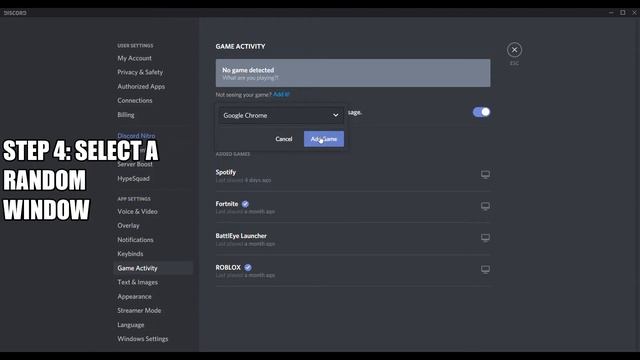Open Notifications settings
Screen dimensions: 640x360
pos(136,240)
